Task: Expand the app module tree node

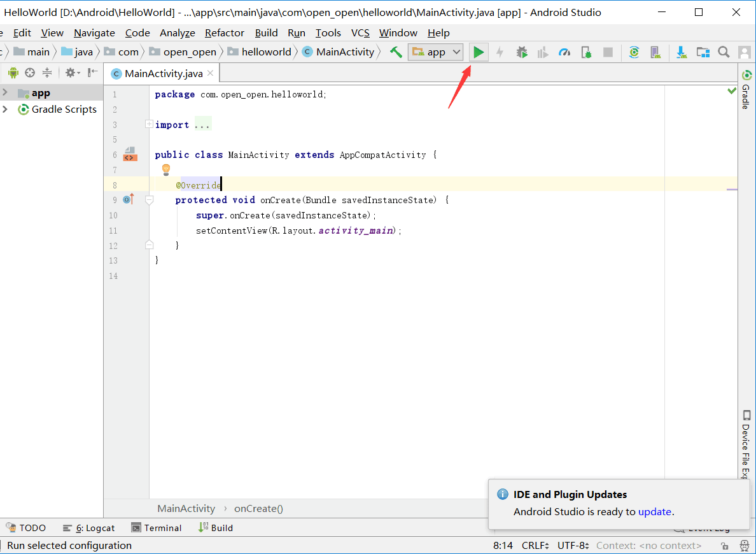Action: click(5, 92)
